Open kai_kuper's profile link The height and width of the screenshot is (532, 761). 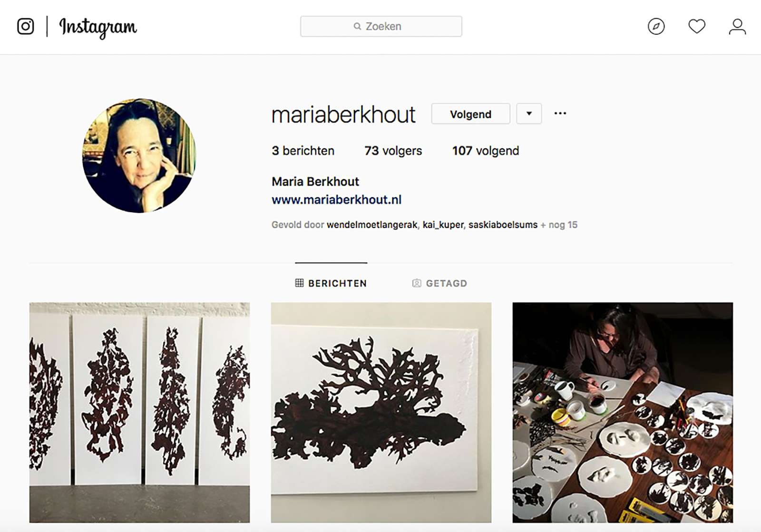pos(443,225)
